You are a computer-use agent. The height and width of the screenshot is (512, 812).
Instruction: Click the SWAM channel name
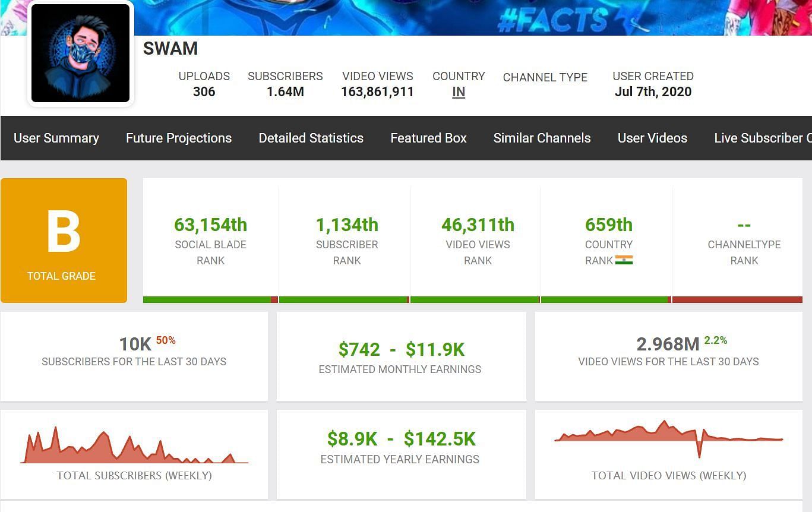coord(170,49)
